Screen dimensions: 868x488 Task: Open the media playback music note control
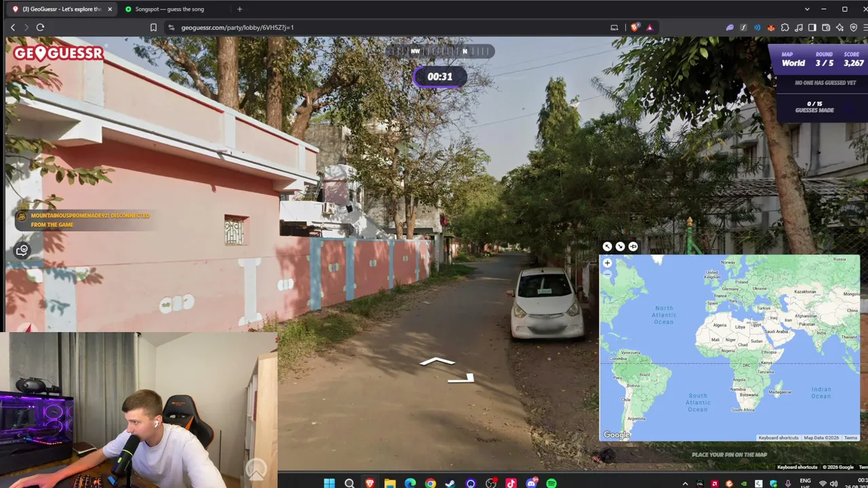point(798,27)
